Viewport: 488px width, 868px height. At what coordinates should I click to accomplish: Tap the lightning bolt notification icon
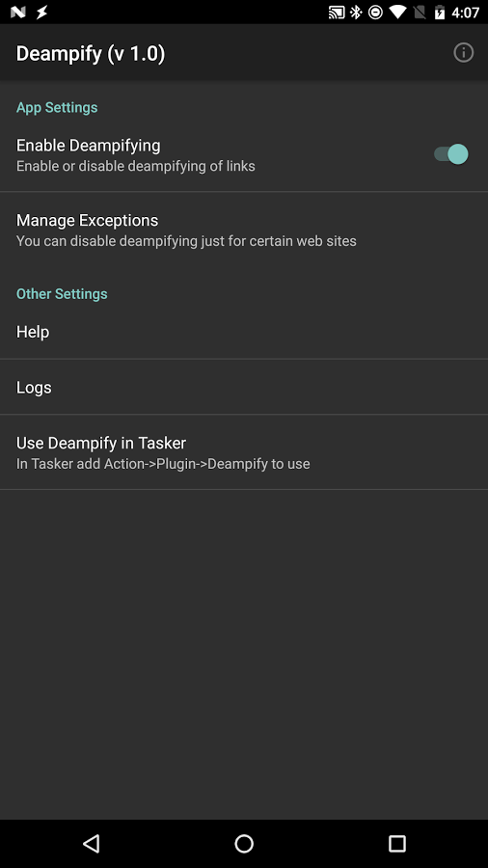point(42,13)
